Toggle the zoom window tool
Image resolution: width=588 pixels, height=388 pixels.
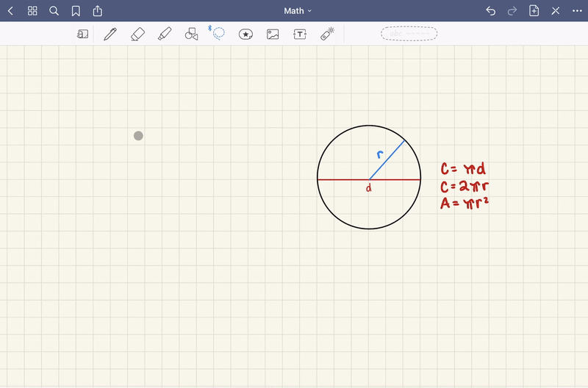(83, 34)
